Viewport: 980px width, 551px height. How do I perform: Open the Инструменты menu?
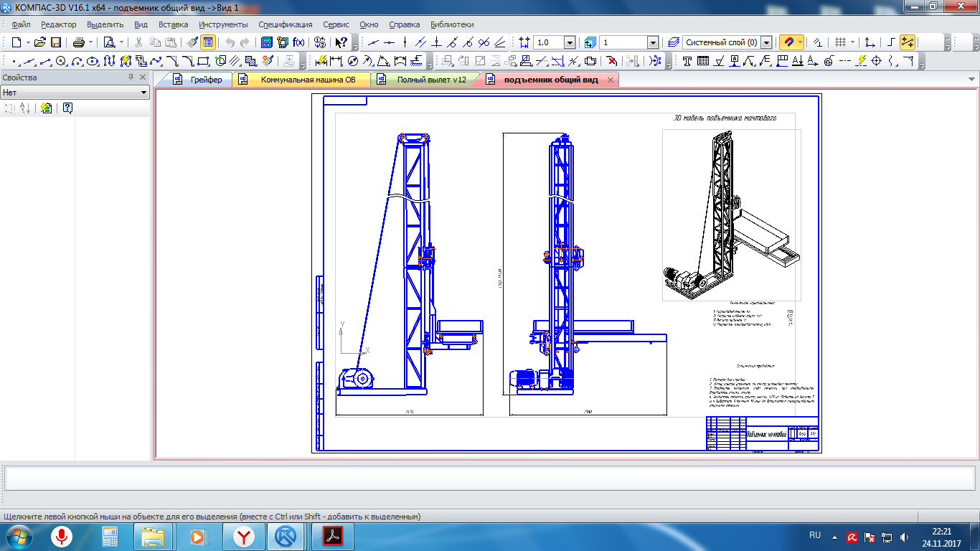(x=223, y=24)
